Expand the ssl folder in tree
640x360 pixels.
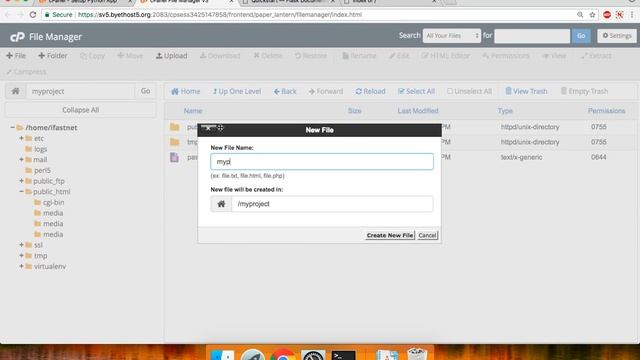[x=21, y=245]
